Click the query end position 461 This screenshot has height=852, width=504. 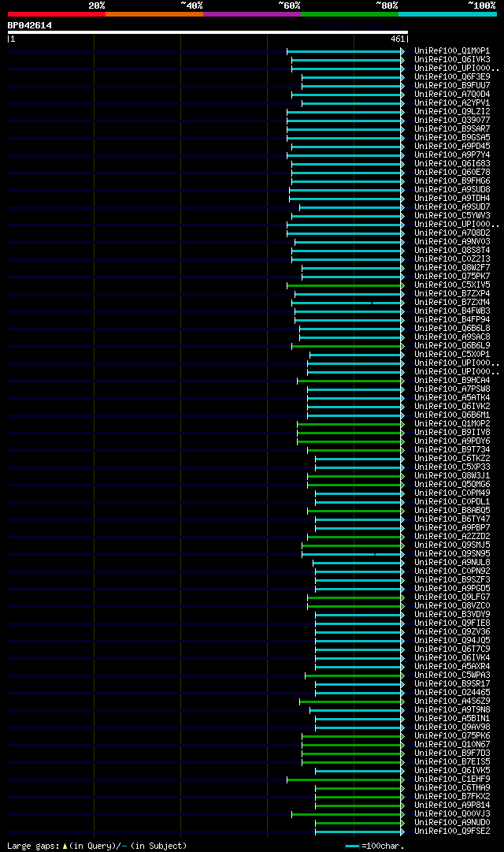[x=398, y=39]
